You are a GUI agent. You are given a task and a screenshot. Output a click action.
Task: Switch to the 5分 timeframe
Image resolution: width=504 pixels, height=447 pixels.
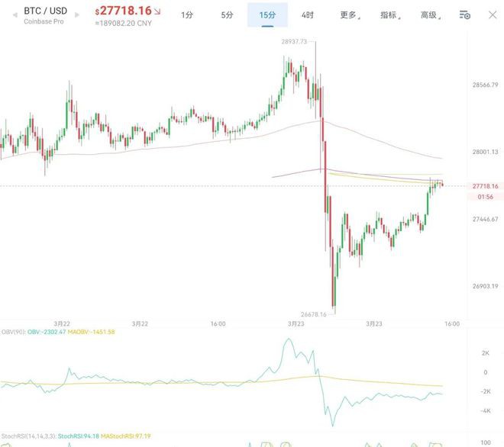pyautogui.click(x=228, y=14)
